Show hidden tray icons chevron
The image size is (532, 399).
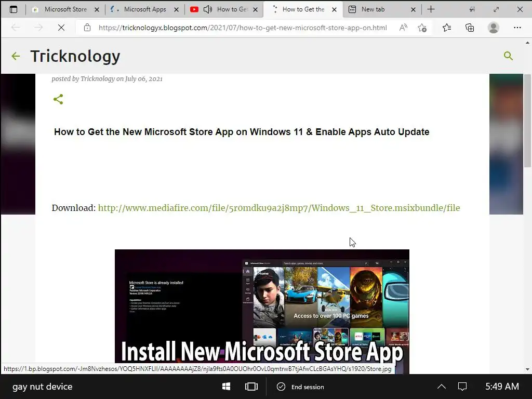(442, 387)
